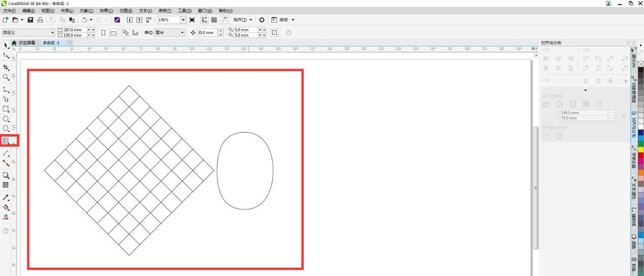Select the Pick tool arrow
Viewport: 644px width, 276px height.
(x=6, y=46)
